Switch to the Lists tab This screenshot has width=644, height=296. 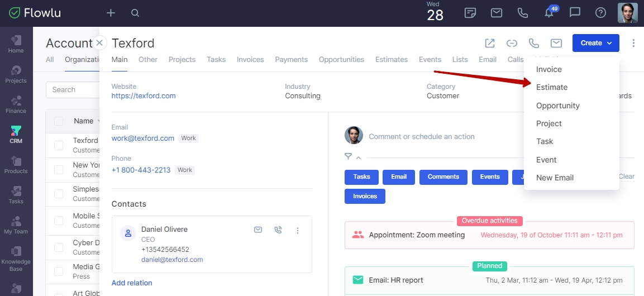point(460,60)
